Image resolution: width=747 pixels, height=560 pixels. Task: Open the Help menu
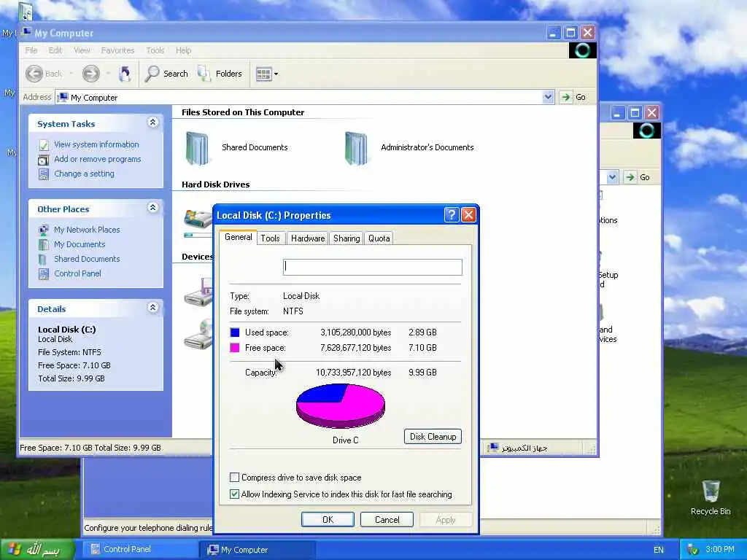click(183, 50)
